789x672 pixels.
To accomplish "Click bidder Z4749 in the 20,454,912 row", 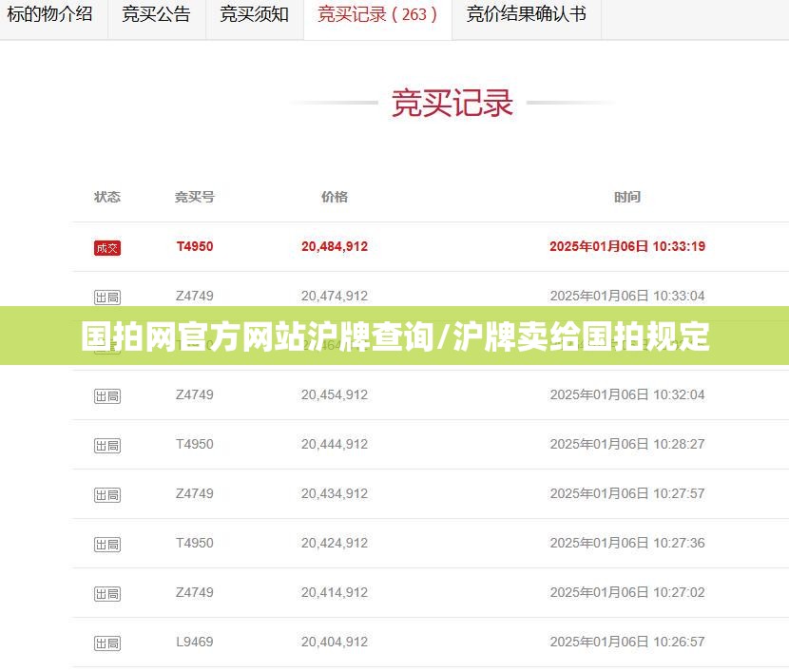I will [x=195, y=394].
